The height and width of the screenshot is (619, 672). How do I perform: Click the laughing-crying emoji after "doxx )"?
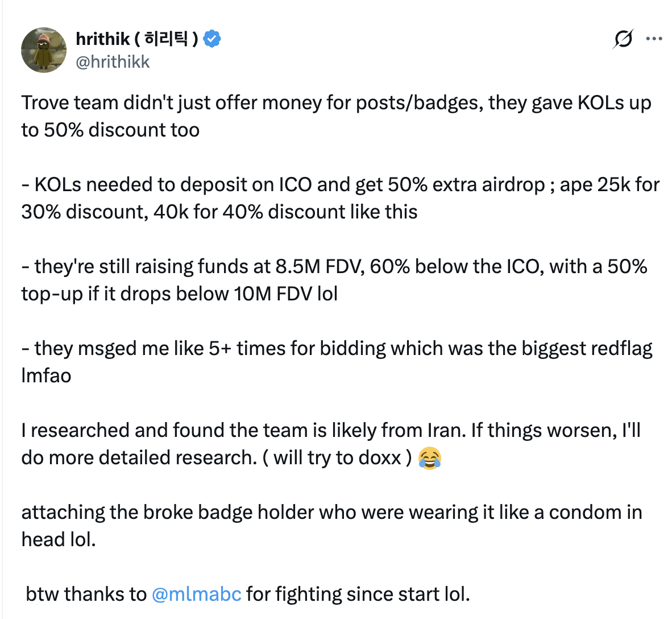tap(430, 458)
